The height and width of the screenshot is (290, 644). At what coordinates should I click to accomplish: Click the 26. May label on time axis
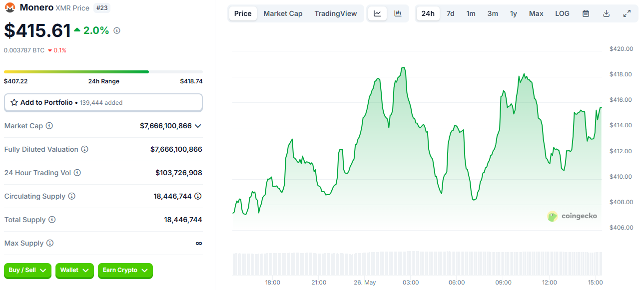(x=365, y=283)
